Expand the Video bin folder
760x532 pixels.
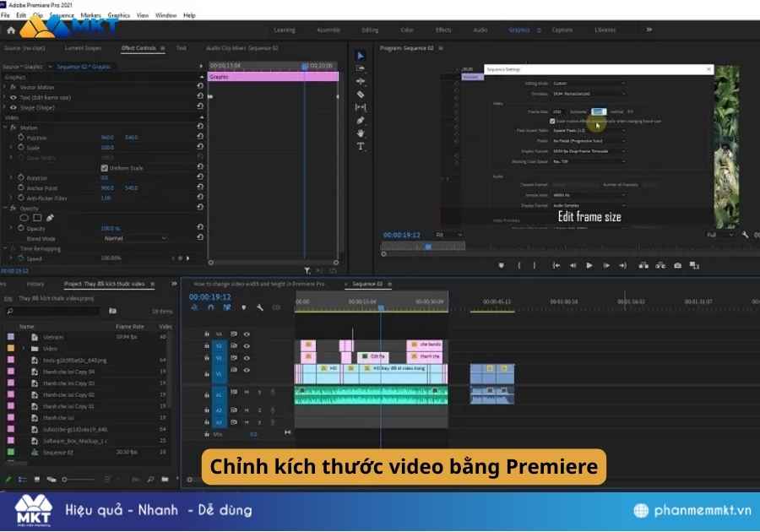click(24, 349)
